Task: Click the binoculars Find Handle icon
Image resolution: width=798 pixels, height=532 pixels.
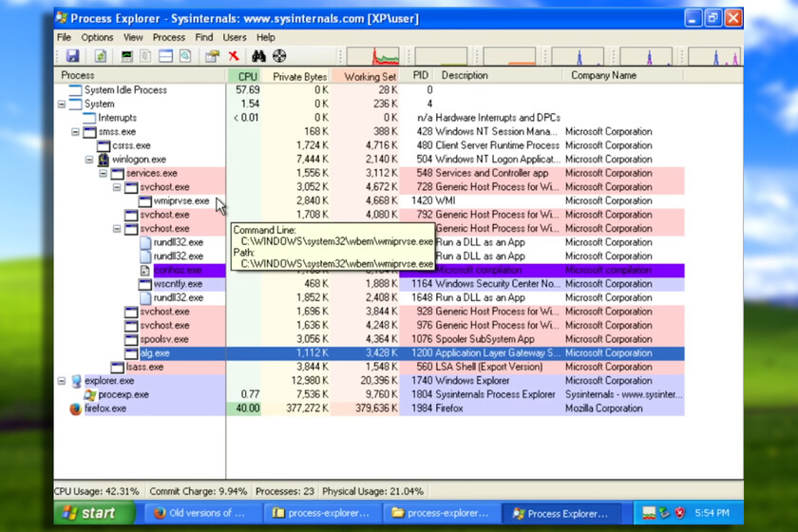Action: click(x=258, y=57)
